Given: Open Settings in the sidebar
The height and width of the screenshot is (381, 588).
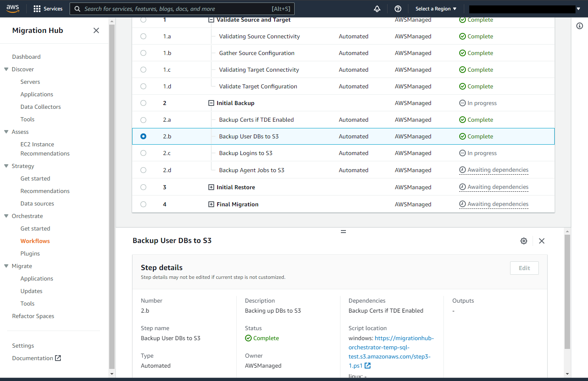Looking at the screenshot, I should (23, 346).
